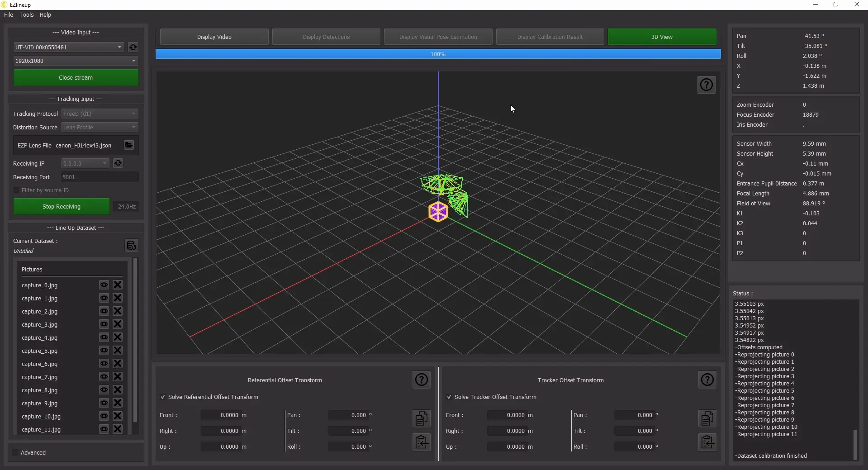Uncheck Solve Tracker Offset Transform

coord(449,397)
